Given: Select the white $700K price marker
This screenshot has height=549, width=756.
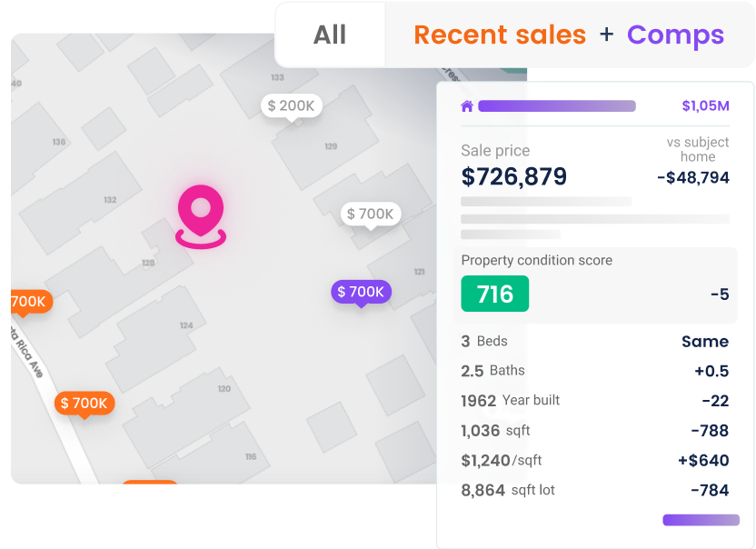Looking at the screenshot, I should tap(370, 215).
